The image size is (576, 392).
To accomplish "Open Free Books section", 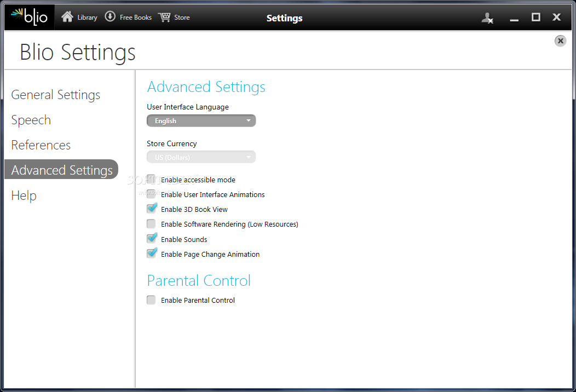I will [x=136, y=18].
